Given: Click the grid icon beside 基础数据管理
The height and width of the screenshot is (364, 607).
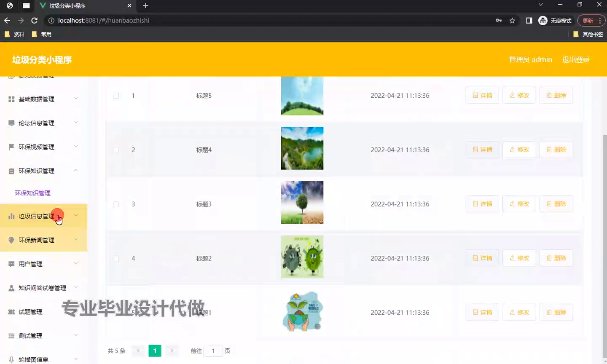Looking at the screenshot, I should [11, 99].
